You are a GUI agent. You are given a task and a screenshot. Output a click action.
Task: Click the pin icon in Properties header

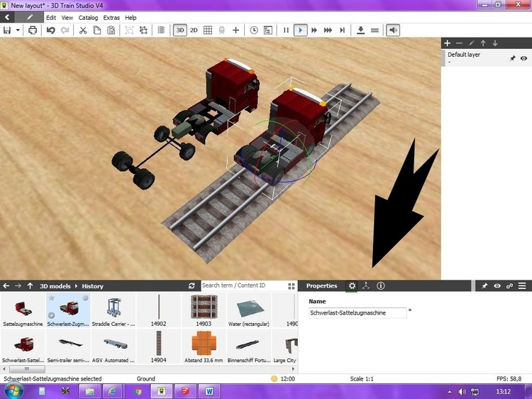[x=484, y=286]
